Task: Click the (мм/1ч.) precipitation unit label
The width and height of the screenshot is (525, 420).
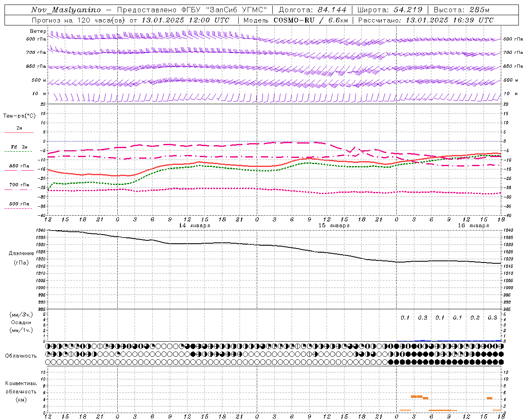Action: pos(21,330)
